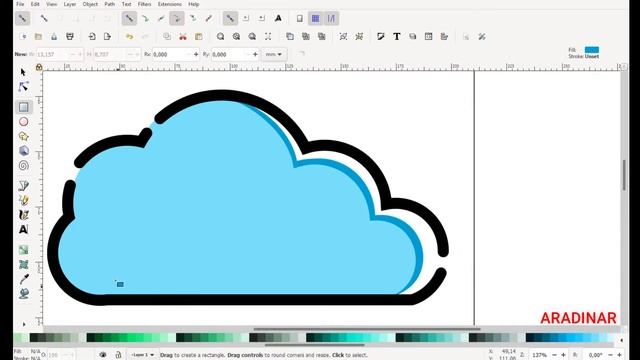Open the File menu
Screen dimensions: 640x360
[x=20, y=4]
